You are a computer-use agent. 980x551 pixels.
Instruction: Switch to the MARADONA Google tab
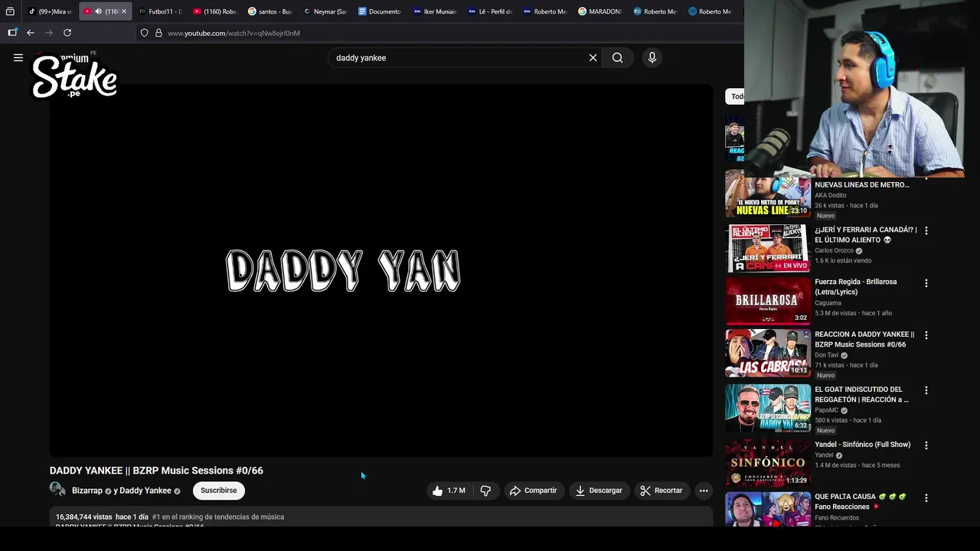point(600,11)
